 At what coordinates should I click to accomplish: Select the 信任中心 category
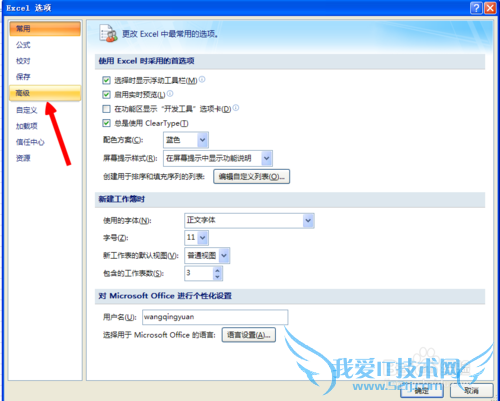pos(45,142)
